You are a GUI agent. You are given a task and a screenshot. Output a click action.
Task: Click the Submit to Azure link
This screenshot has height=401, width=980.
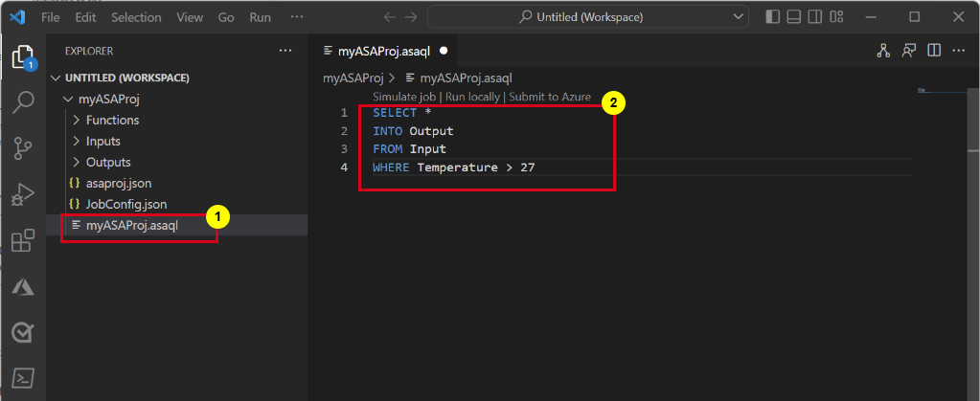(550, 97)
